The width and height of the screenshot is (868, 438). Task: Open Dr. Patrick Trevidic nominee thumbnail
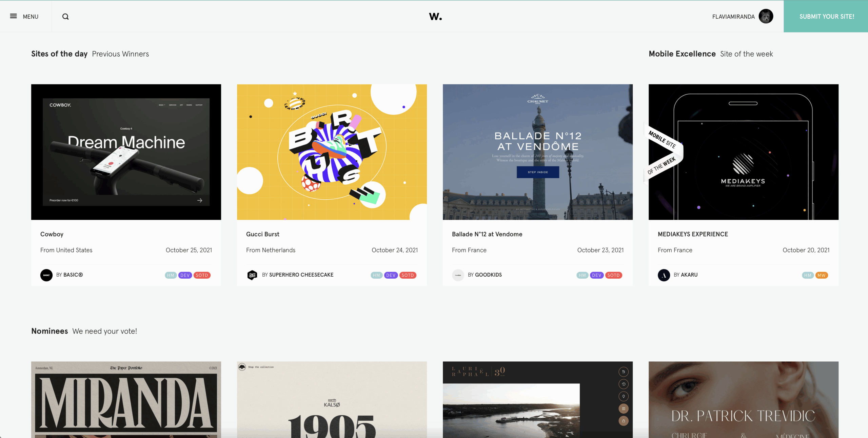tap(744, 399)
